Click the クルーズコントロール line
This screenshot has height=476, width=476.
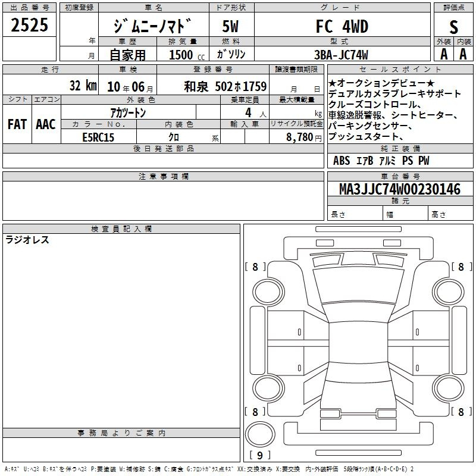click(375, 104)
